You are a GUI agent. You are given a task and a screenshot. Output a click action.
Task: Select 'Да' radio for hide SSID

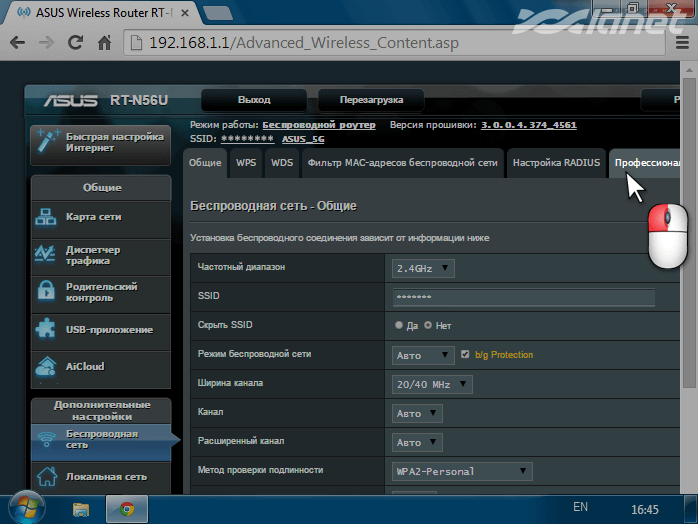pyautogui.click(x=400, y=326)
